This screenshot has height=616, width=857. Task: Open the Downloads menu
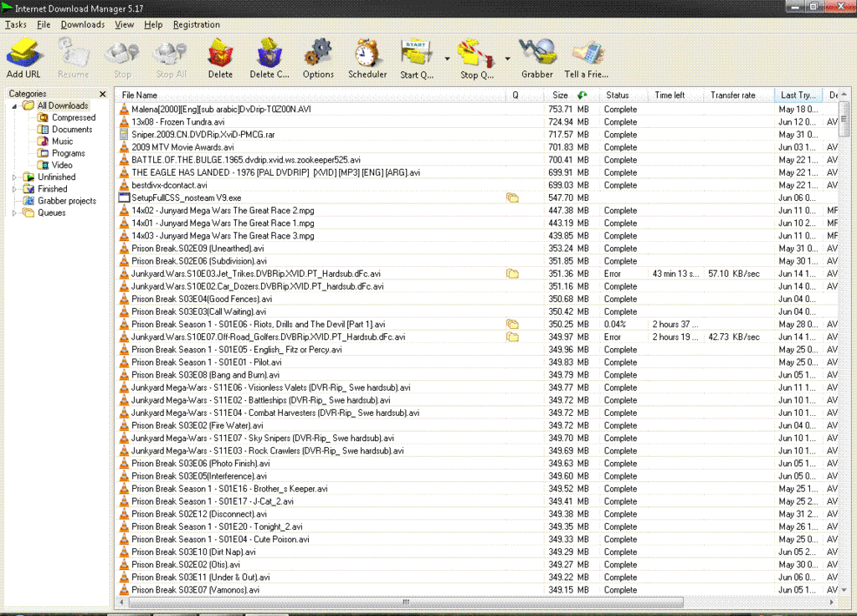[x=83, y=24]
